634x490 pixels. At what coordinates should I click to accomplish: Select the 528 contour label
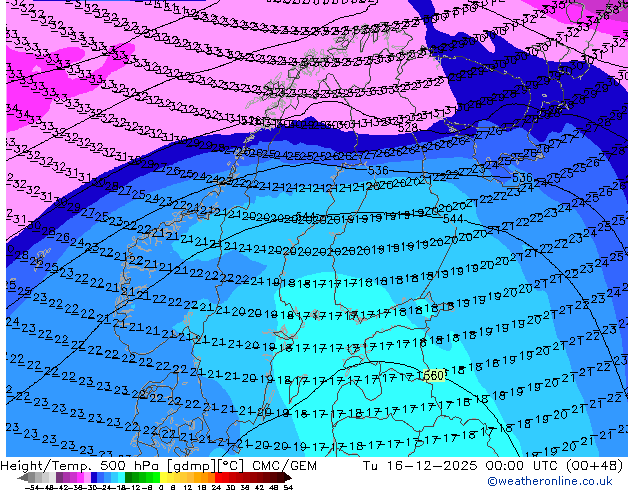(407, 127)
